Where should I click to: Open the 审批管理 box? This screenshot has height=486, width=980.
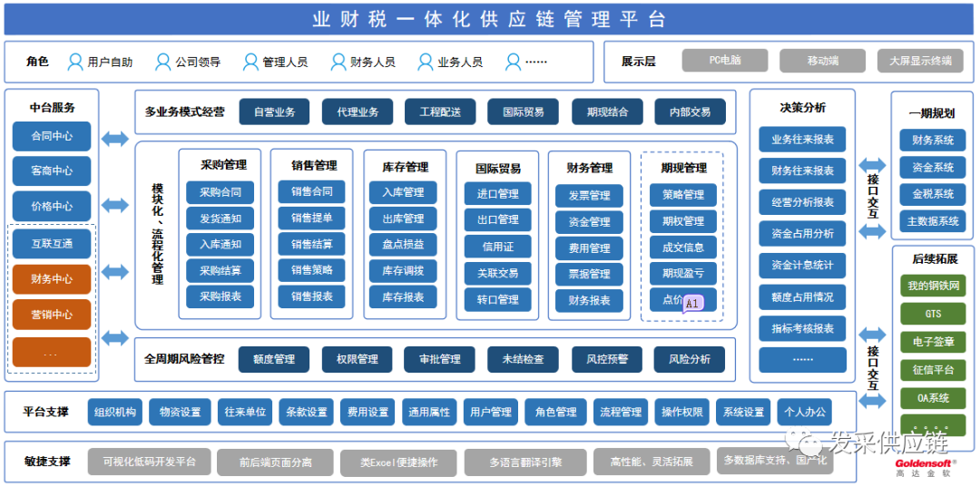(x=441, y=359)
